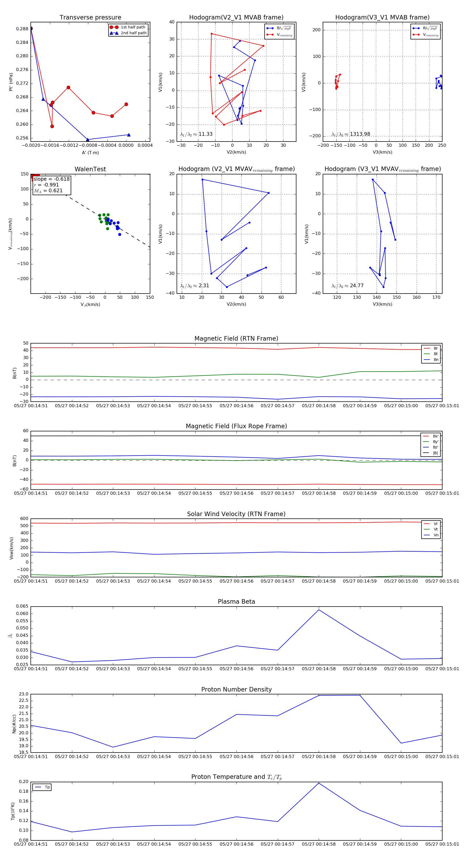The width and height of the screenshot is (473, 868).
Task: Click the 'Tp' legend entry
Action: point(42,787)
